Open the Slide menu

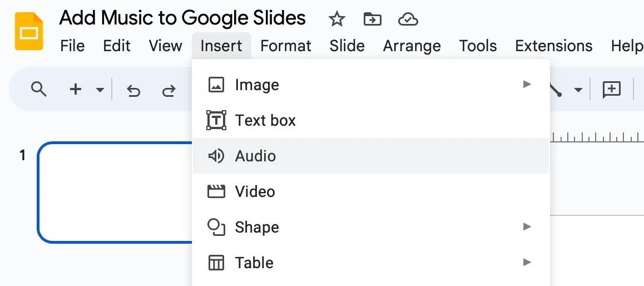(347, 46)
